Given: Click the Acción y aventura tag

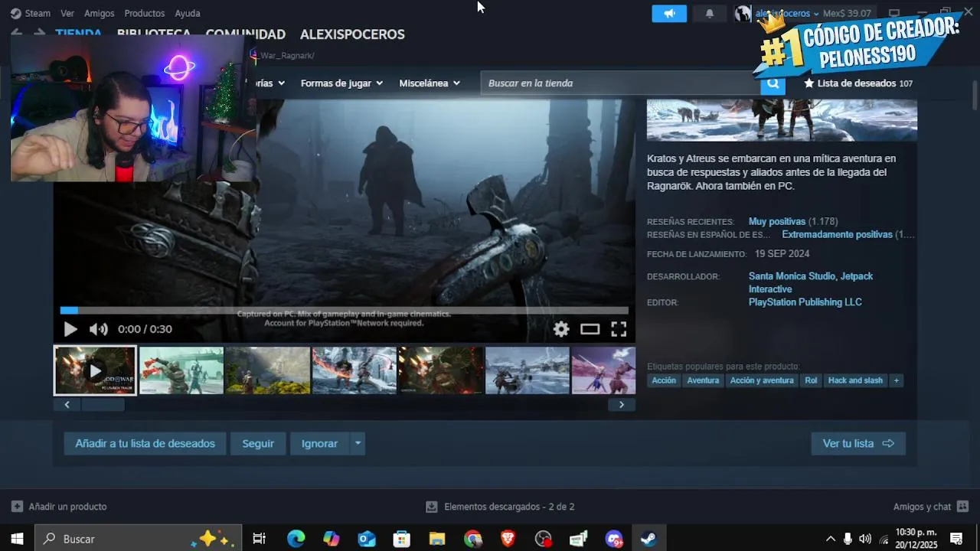Looking at the screenshot, I should pos(762,380).
